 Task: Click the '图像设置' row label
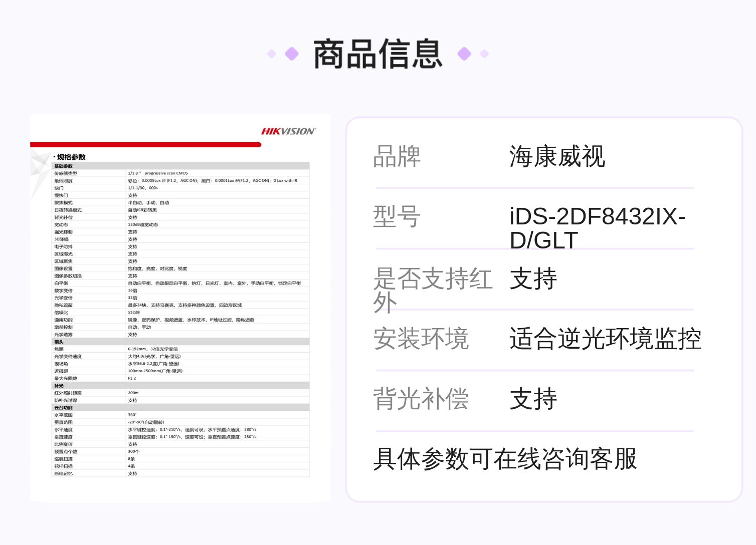[64, 268]
